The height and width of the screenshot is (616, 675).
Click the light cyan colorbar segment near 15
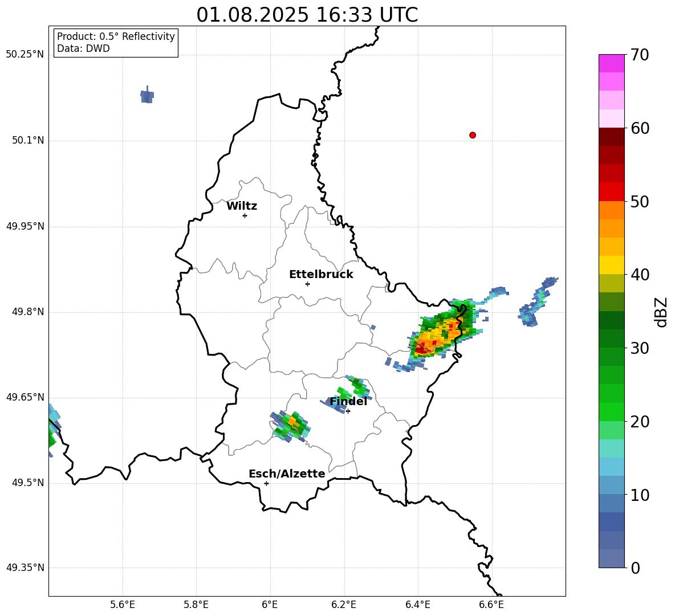coord(611,448)
